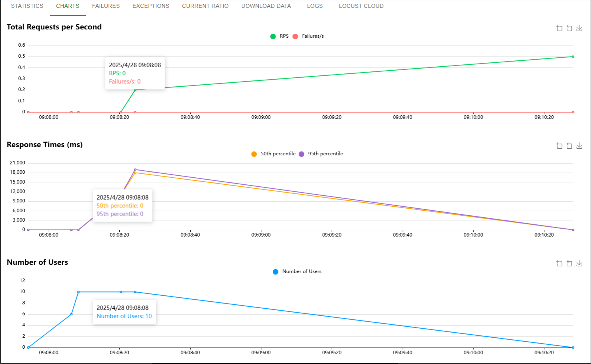Click zoom reset icon on Number of Users chart
The height and width of the screenshot is (364, 591).
(x=569, y=263)
